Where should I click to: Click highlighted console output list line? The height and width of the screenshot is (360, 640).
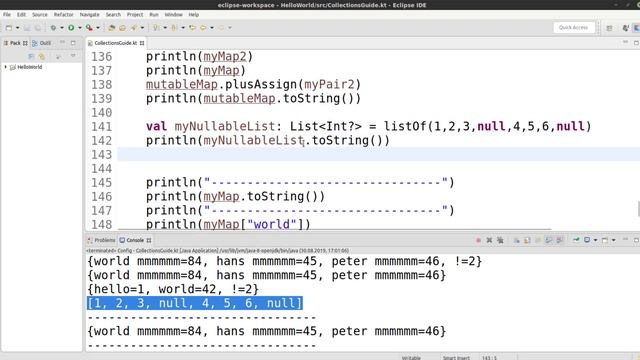pos(195,303)
